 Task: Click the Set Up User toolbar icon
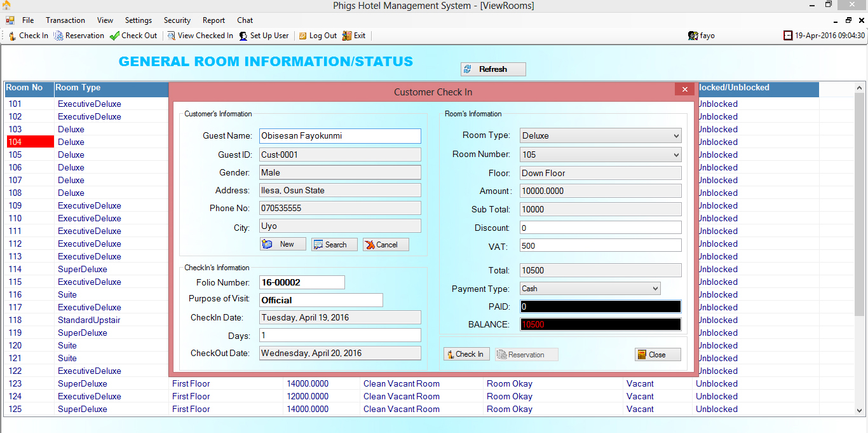(243, 36)
